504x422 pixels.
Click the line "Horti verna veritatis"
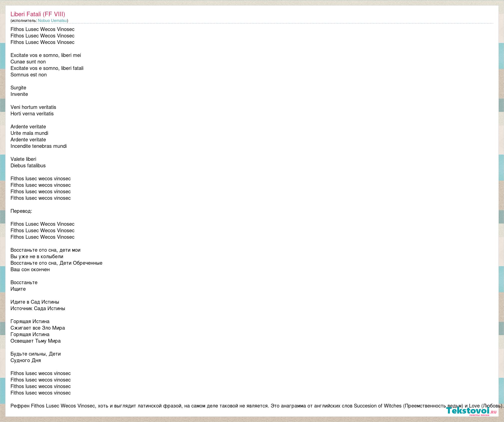(32, 114)
